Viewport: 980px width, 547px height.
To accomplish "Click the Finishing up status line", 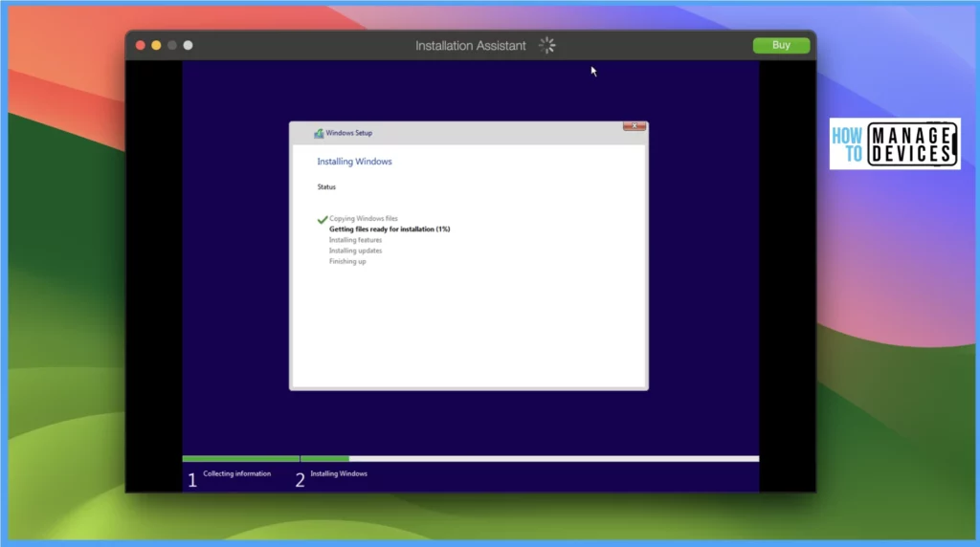I will click(347, 261).
